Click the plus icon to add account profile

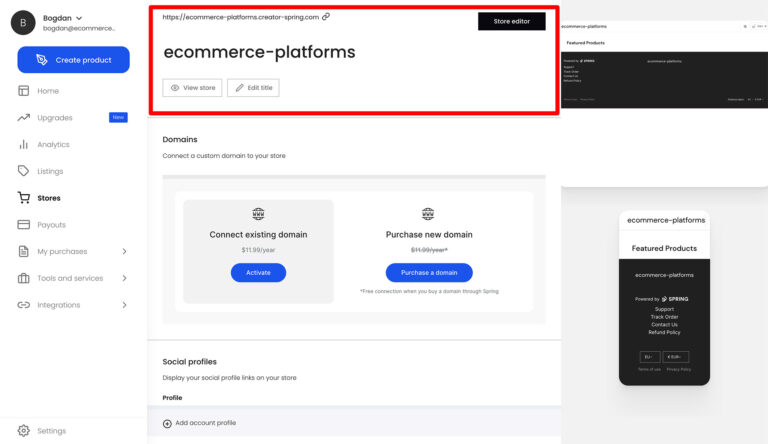pyautogui.click(x=167, y=423)
